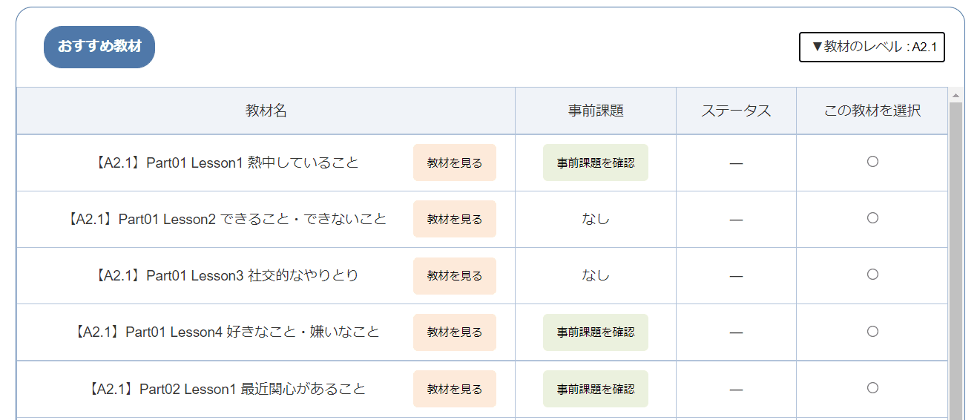The image size is (980, 420).
Task: Choose the Part01 Lesson3 社交的なやりとり radio button
Action: pyautogui.click(x=872, y=275)
